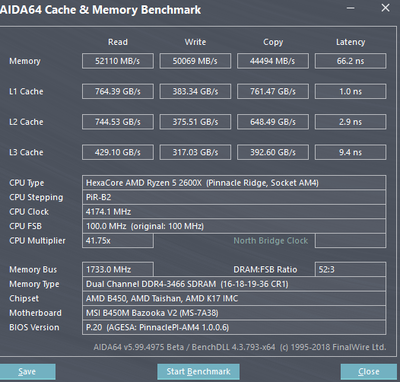Click the Close button at bottom
Screen dimensions: 400x382
pos(368,371)
